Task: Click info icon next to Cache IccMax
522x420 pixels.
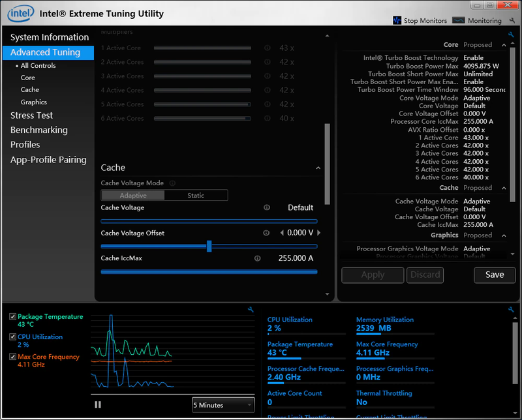Action: pos(257,258)
